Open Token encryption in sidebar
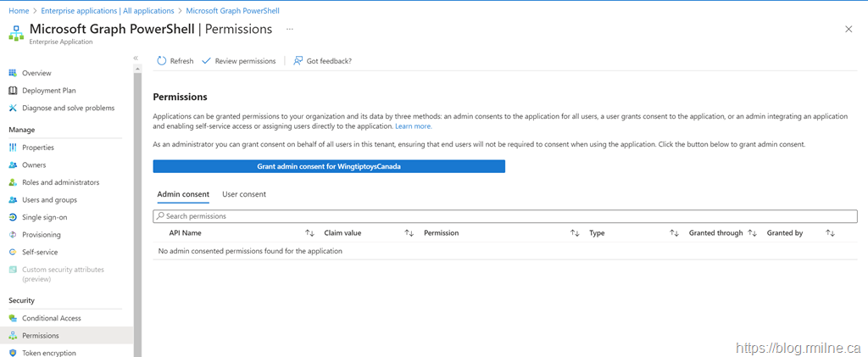868x357 pixels. (x=48, y=353)
